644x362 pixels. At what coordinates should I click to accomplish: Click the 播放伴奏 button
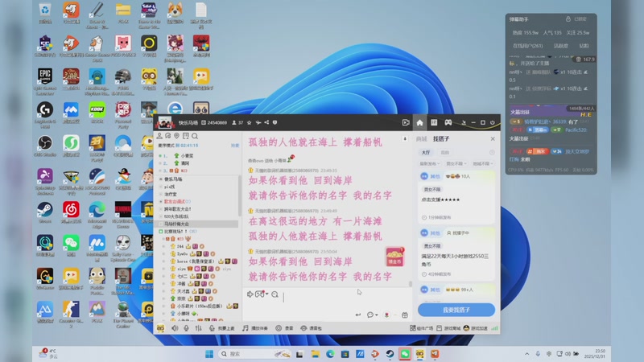255,328
